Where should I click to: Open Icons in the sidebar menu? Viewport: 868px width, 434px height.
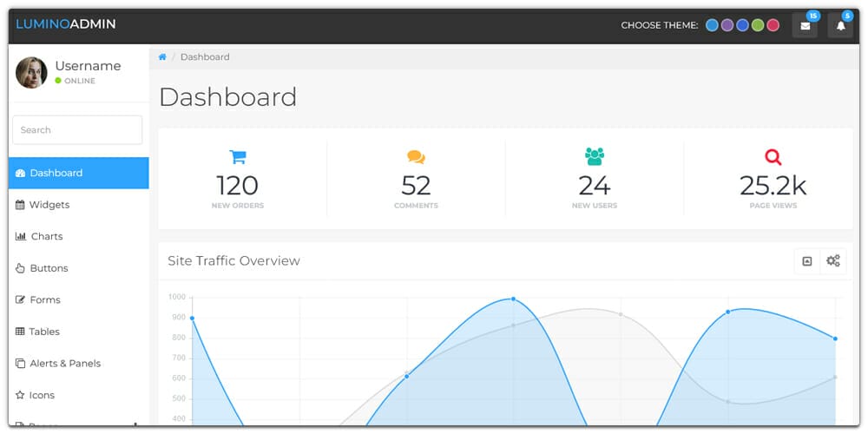[x=79, y=395]
